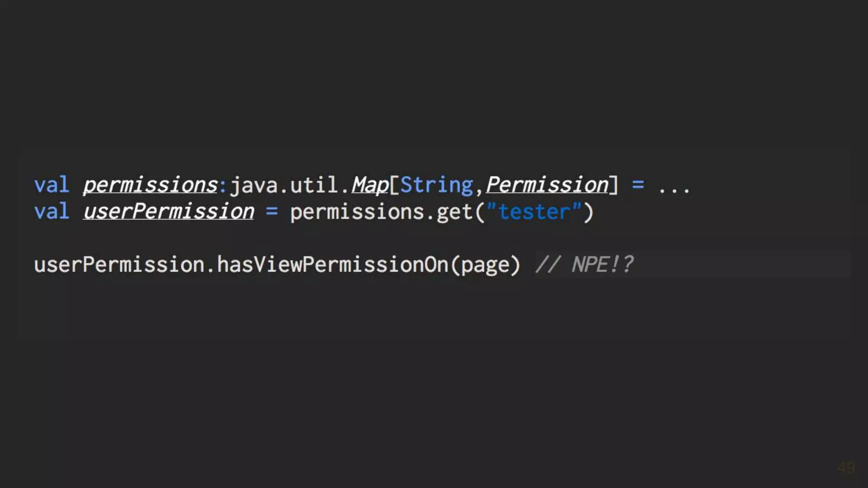Click the first line's val keyword
Image resolution: width=868 pixels, height=488 pixels.
(x=51, y=185)
